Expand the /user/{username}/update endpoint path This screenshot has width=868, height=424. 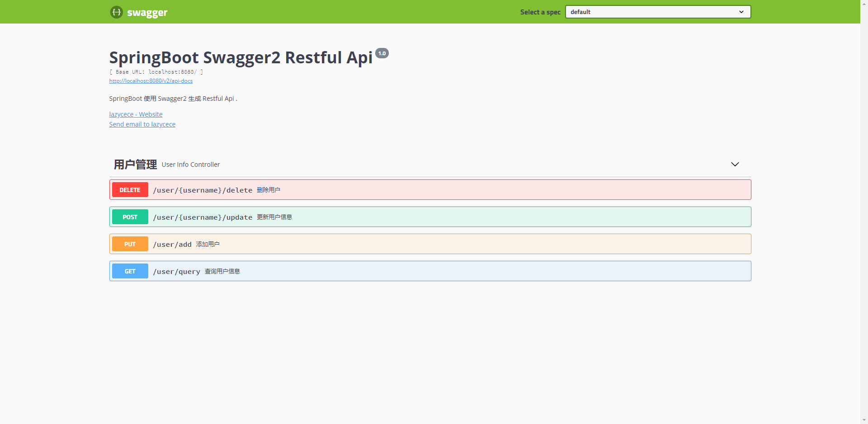tap(203, 217)
